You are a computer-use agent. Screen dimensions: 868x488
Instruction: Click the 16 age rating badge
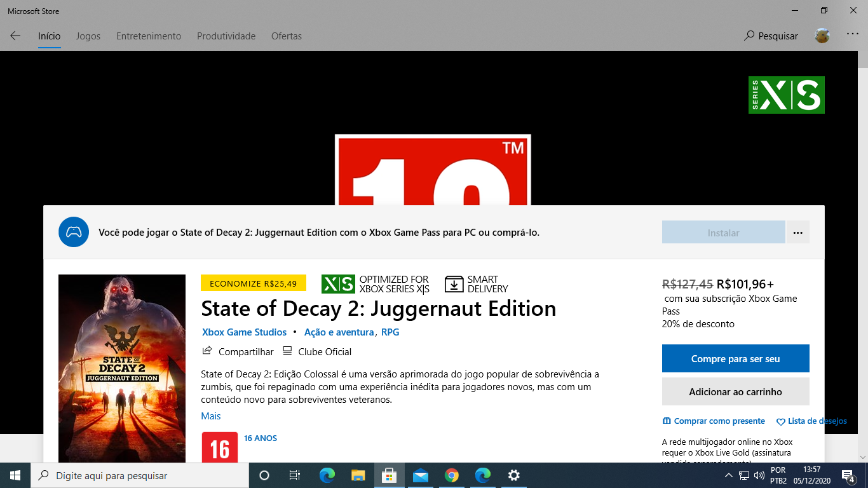tap(219, 447)
